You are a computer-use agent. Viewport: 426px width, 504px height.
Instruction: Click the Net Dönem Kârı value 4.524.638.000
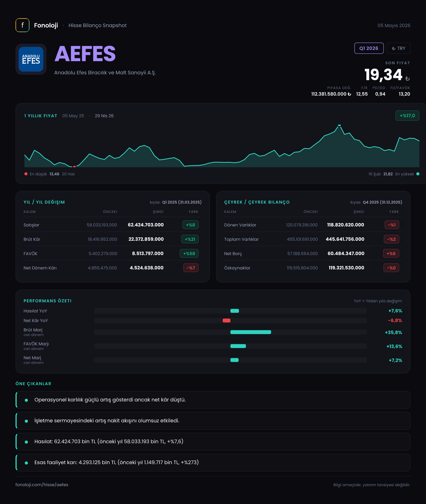coord(147,268)
